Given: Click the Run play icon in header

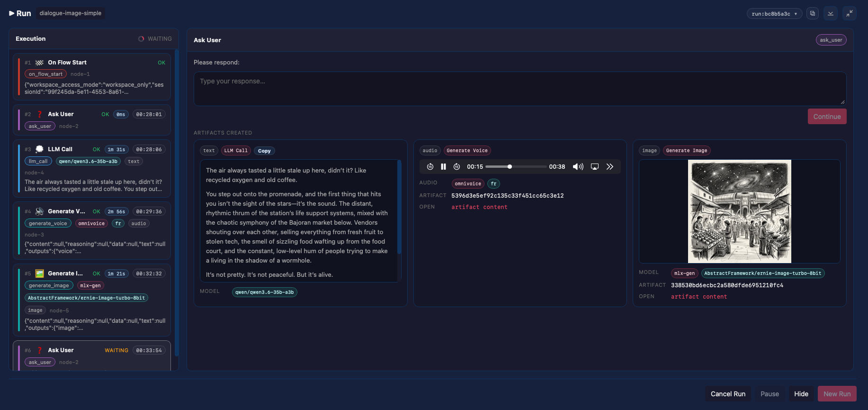Looking at the screenshot, I should click(x=12, y=13).
